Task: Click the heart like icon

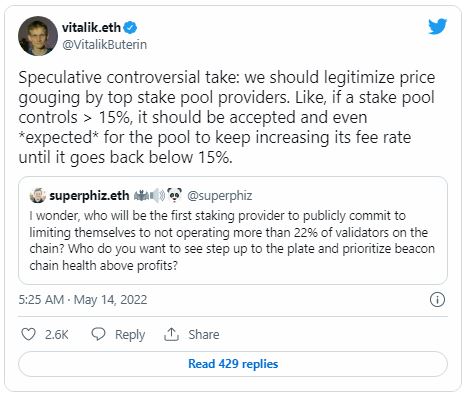Action: pyautogui.click(x=28, y=334)
